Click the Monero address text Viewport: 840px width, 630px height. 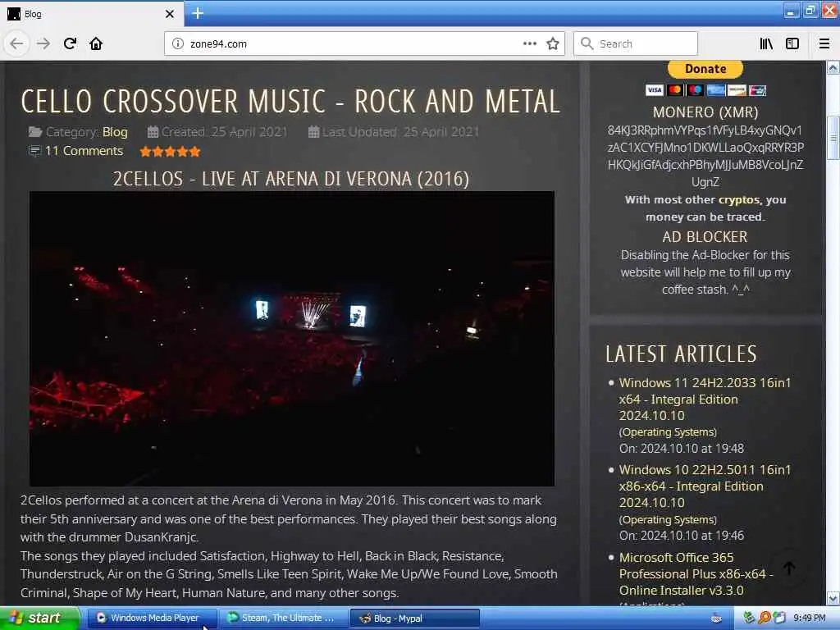pyautogui.click(x=705, y=156)
